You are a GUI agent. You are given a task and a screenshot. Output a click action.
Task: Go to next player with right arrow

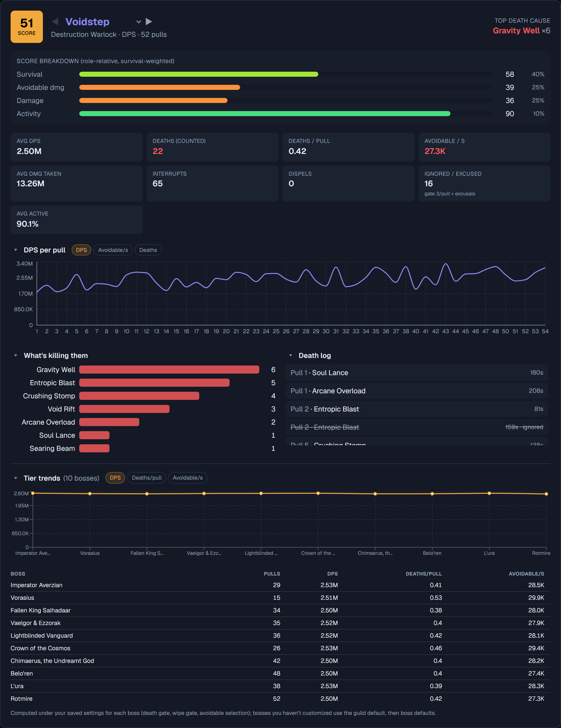pos(149,22)
